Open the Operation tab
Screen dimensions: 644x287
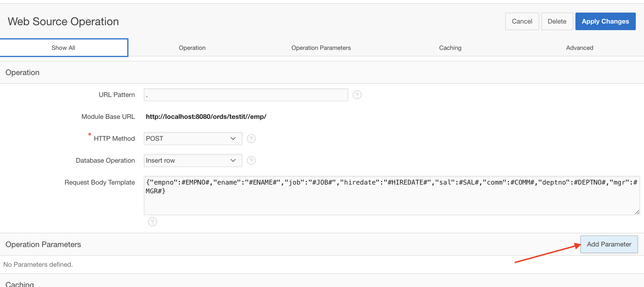pos(192,48)
